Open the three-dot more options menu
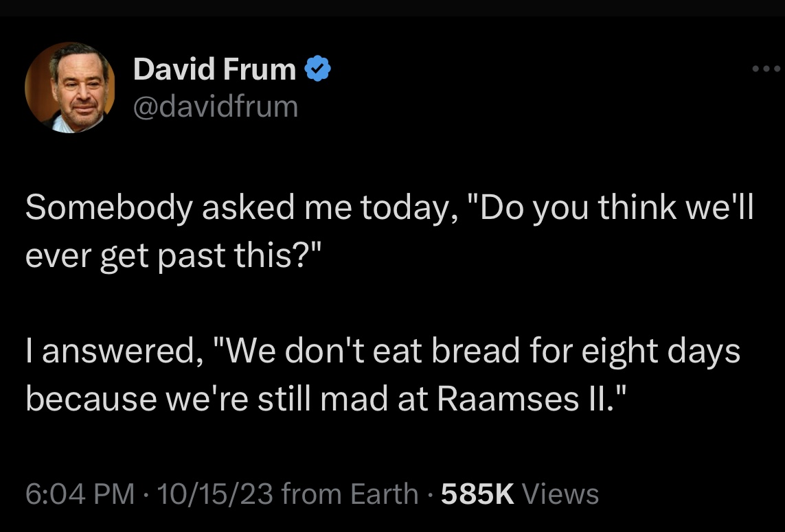 click(766, 69)
